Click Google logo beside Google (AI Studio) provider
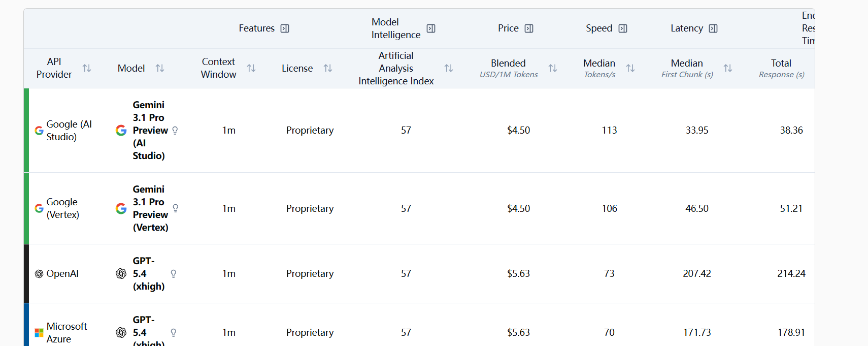Screen dimensions: 868x346 coord(39,131)
